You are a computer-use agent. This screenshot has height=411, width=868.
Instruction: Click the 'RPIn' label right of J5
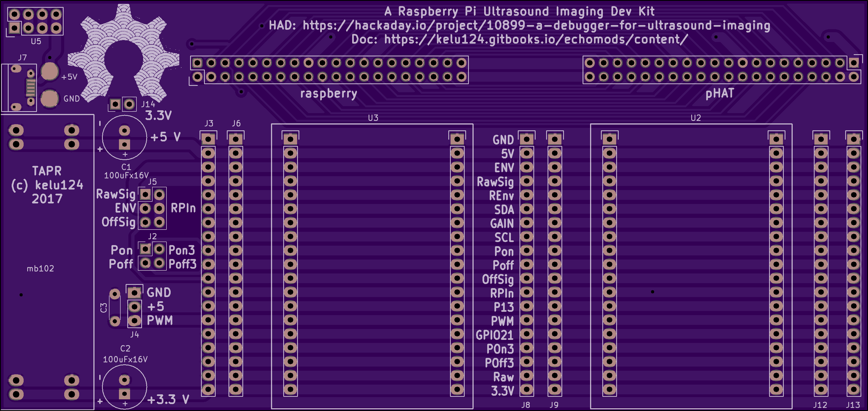tap(183, 208)
